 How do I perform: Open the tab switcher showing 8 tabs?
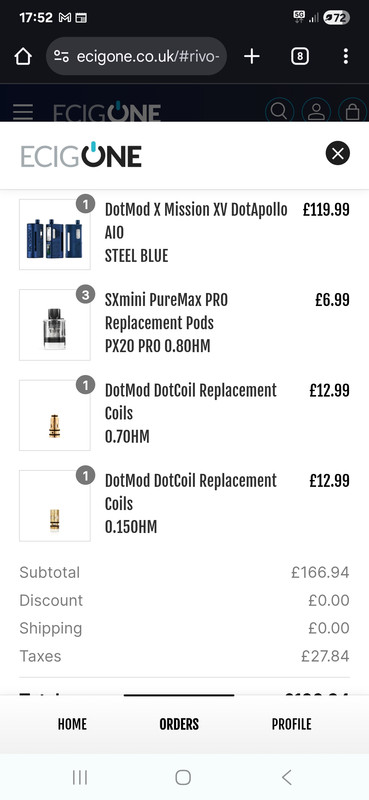coord(300,56)
